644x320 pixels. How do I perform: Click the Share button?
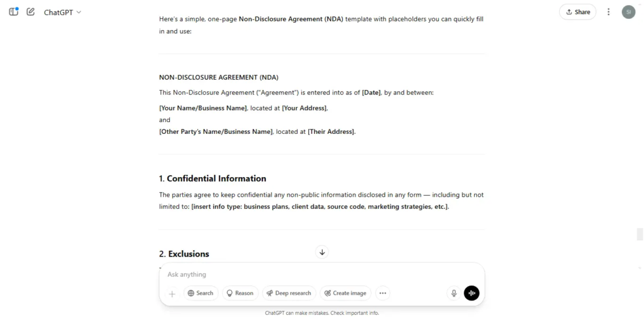[577, 12]
